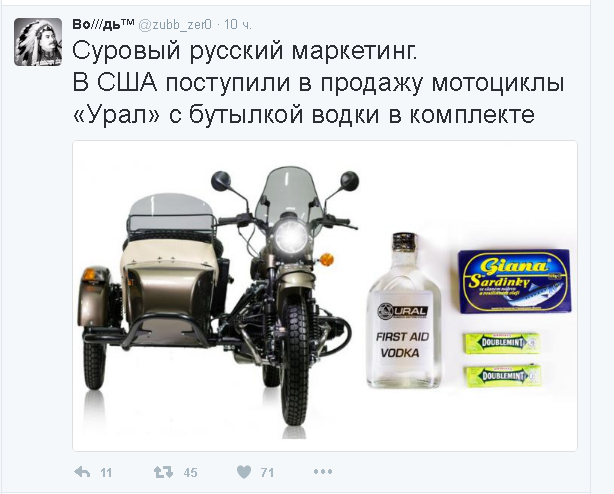
Task: View the reply count 11
Action: [x=106, y=473]
